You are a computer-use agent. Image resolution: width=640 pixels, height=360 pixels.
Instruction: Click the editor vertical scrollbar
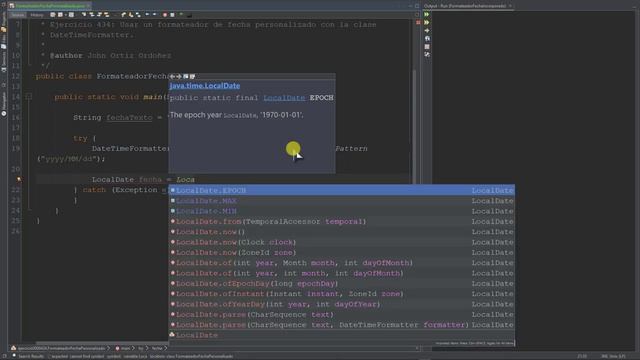413,127
